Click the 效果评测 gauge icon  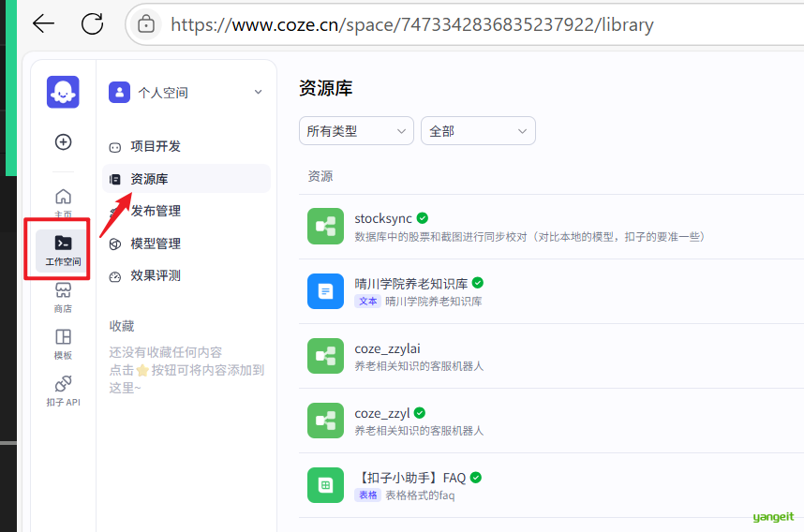115,276
